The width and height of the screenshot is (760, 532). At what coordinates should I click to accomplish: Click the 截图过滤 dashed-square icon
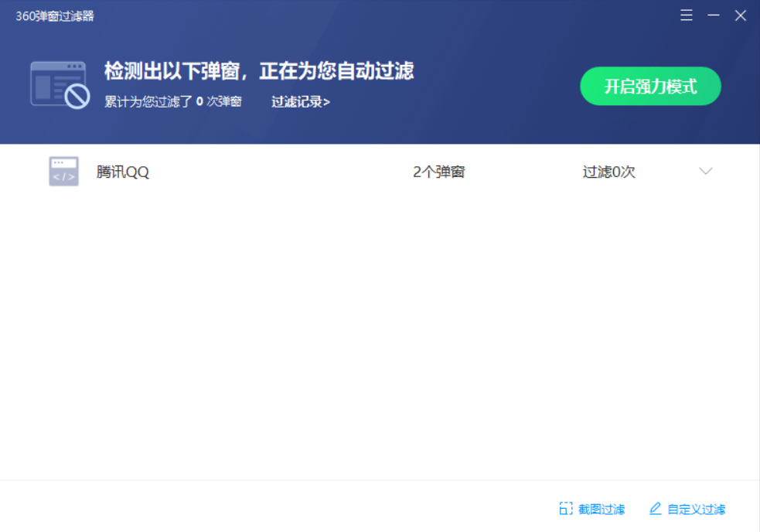(566, 508)
